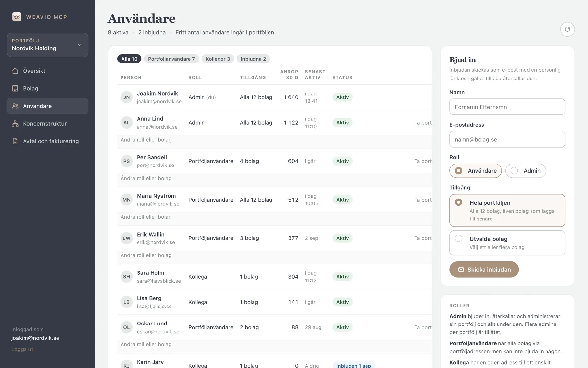Click the SH avatar for Sara Holm
The height and width of the screenshot is (368, 588).
(x=126, y=277)
